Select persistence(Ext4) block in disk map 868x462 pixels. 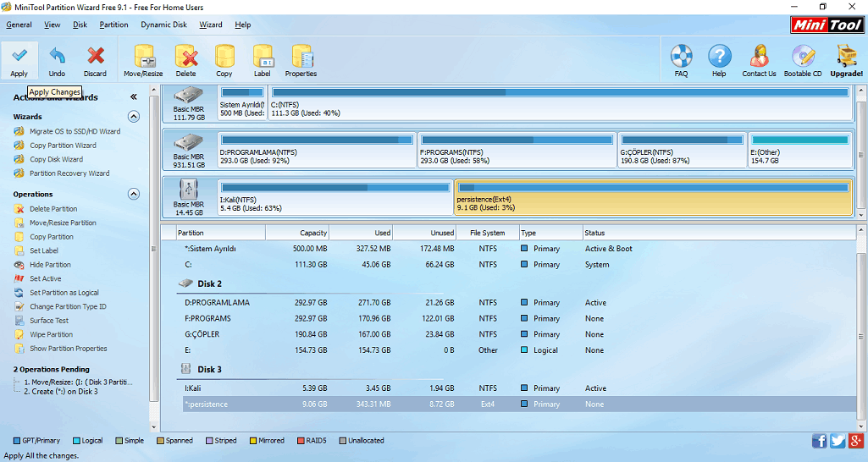(x=654, y=197)
